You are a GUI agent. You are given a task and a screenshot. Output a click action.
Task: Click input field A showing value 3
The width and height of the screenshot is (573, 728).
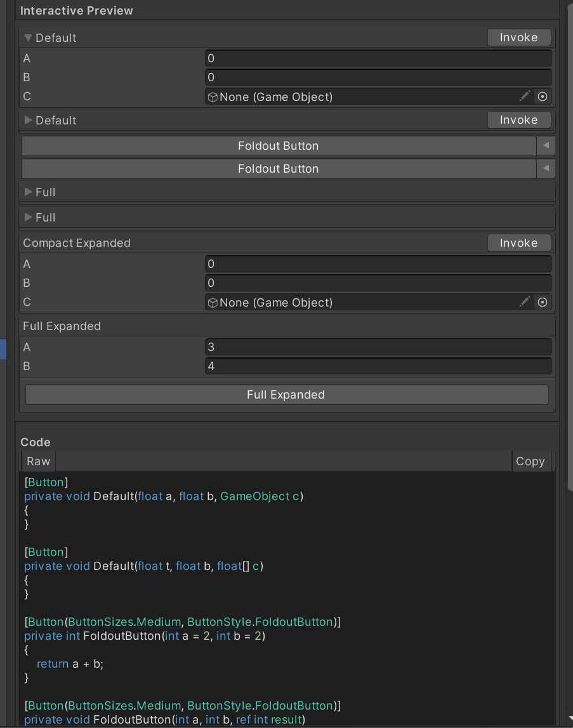pos(379,347)
